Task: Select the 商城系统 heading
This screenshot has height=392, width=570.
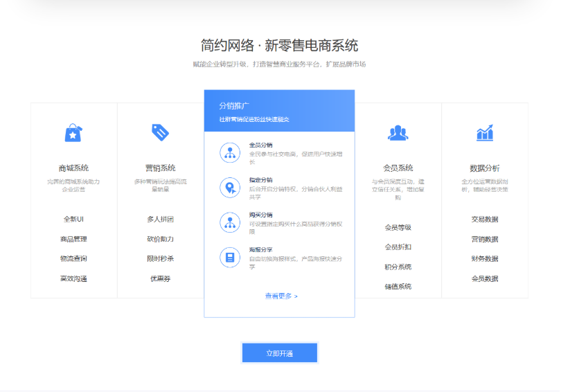Action: click(x=73, y=168)
